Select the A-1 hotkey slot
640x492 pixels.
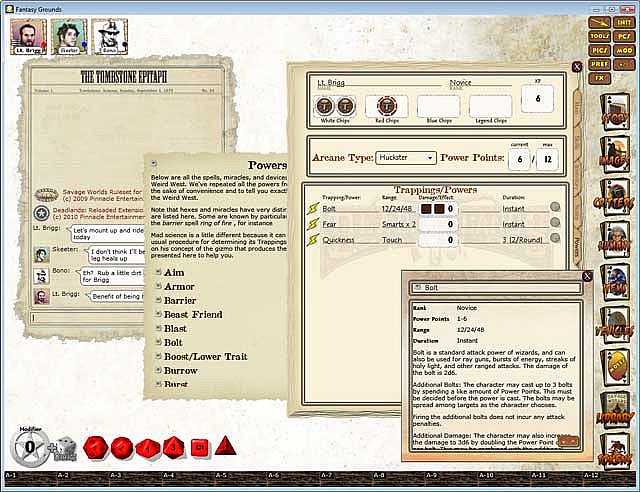click(31, 479)
